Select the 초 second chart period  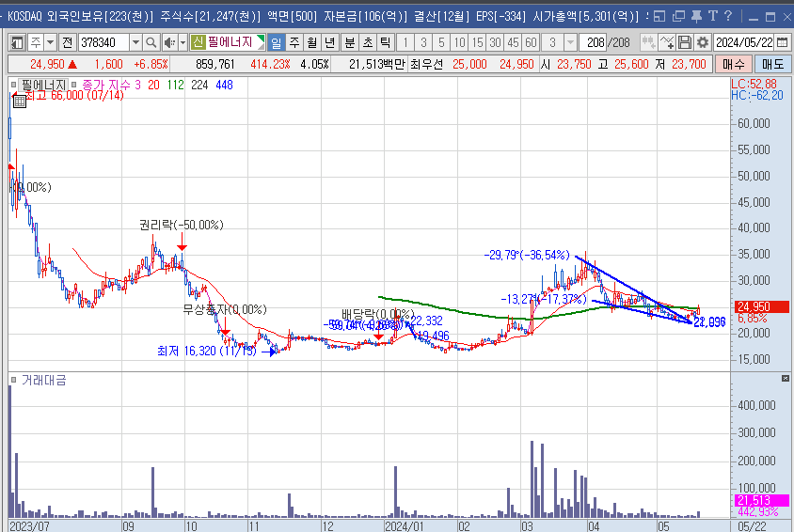tap(368, 42)
